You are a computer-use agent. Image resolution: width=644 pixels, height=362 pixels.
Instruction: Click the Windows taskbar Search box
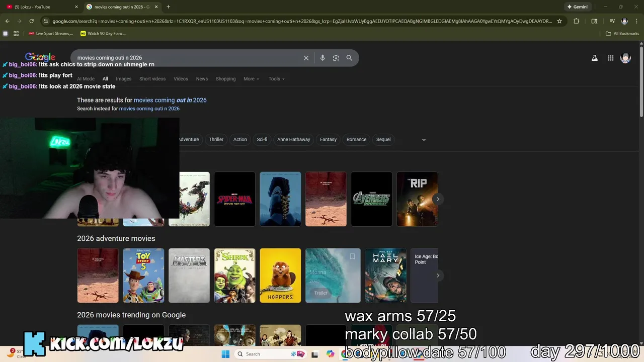(x=271, y=354)
